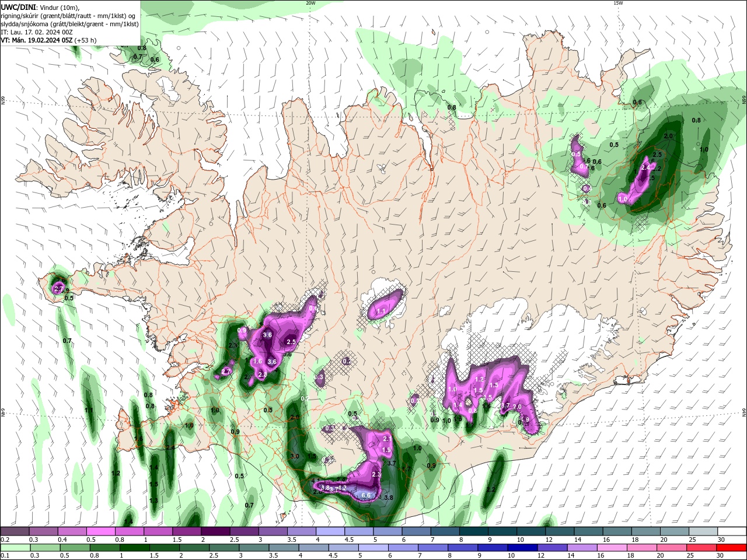The image size is (747, 560).
Task: Click the '3.0' value in the dark green band
Action: click(x=295, y=456)
